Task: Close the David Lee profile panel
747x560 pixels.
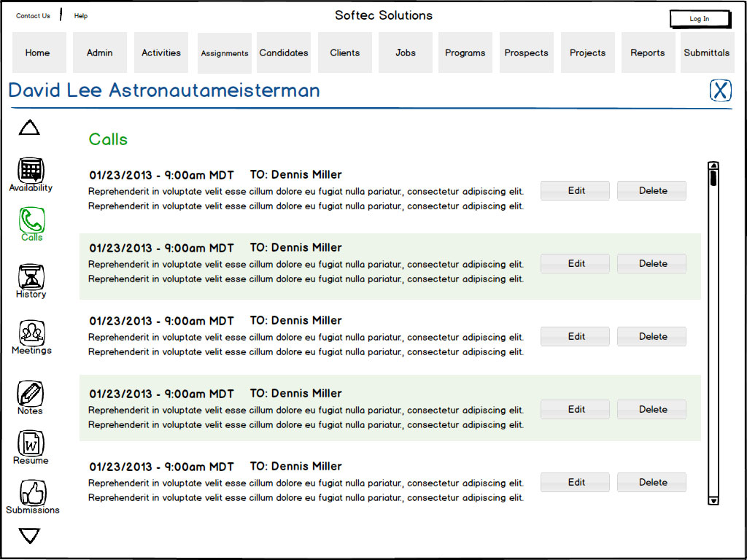Action: point(720,90)
